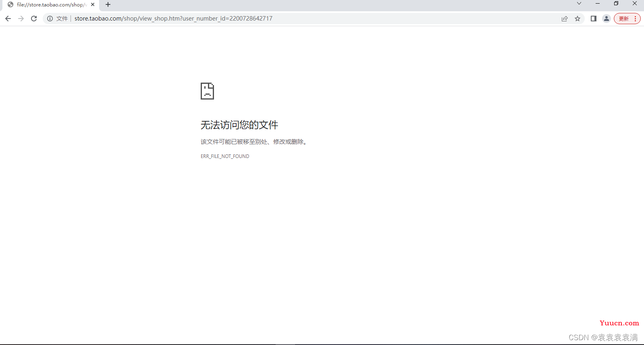Click the 文件 label in address bar
This screenshot has height=345, width=644.
pyautogui.click(x=62, y=19)
